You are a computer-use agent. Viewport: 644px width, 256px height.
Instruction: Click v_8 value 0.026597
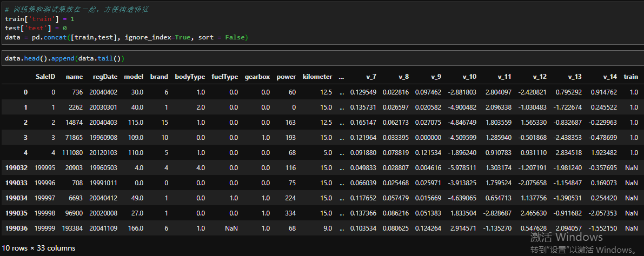[x=396, y=107]
